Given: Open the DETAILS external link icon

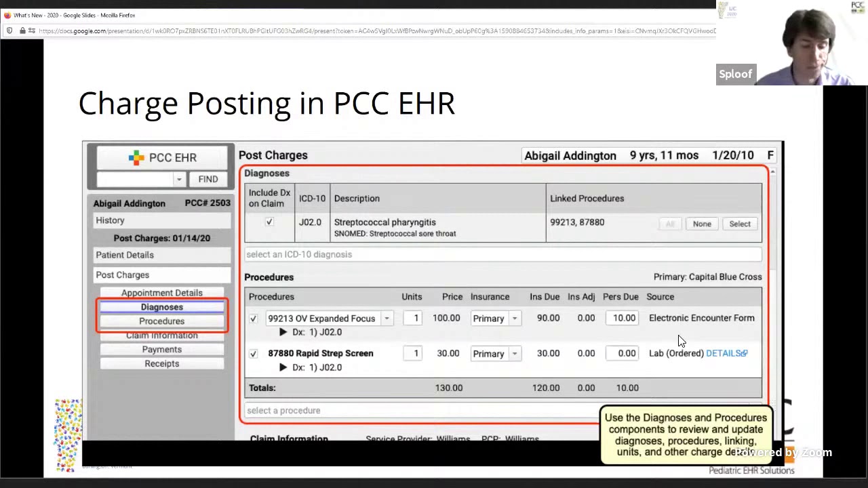Looking at the screenshot, I should (x=745, y=353).
